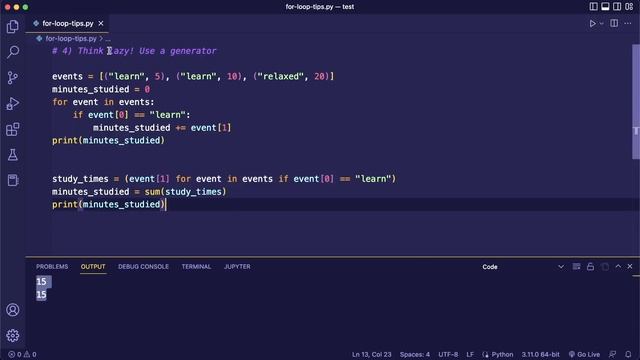Viewport: 640px width, 360px height.
Task: Open the Search view in activity bar
Action: pos(13,52)
